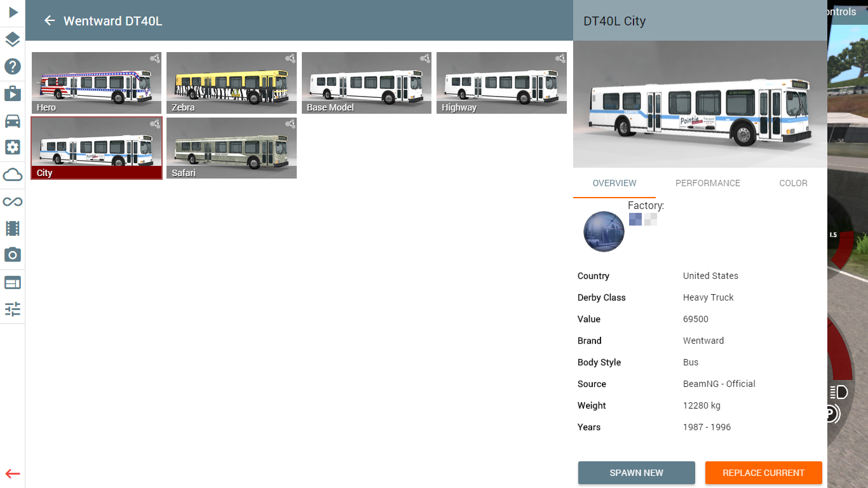Open the UI apps layout icon

point(13,282)
